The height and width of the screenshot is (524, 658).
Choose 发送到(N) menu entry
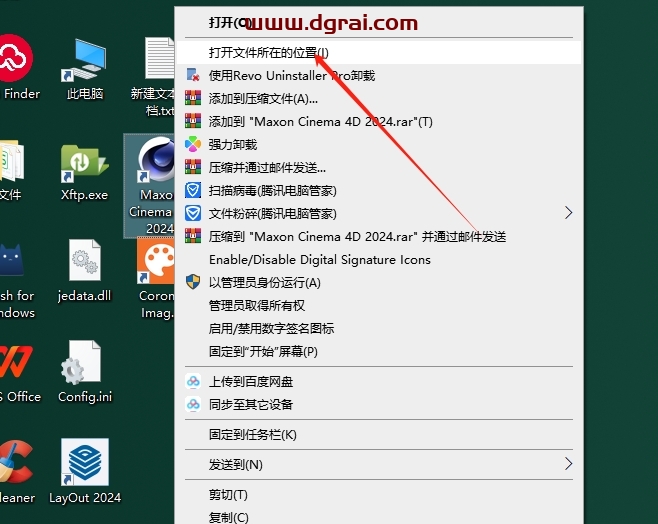pos(379,464)
